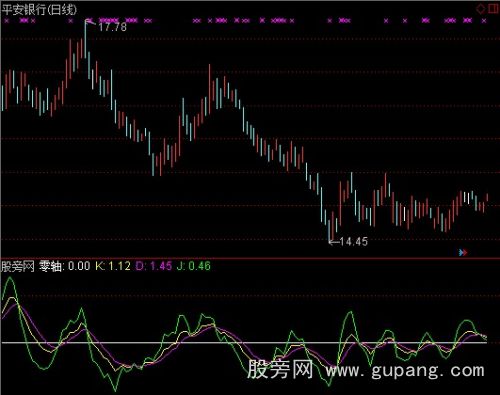Click the candlestick at the 17.78 peak
Viewport: 500px width, 395px height.
(85, 39)
